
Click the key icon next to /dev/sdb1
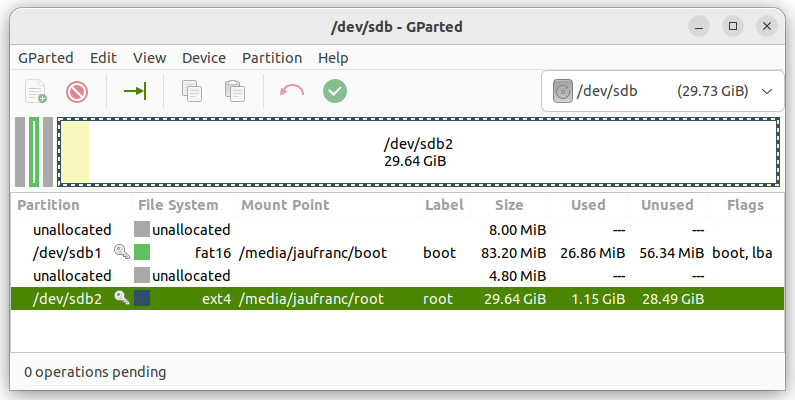click(122, 252)
